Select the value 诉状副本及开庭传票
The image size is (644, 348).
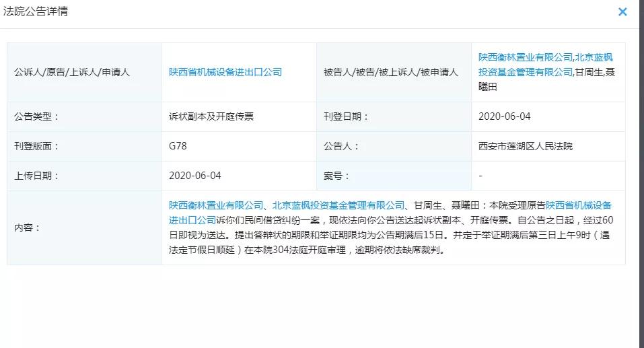click(x=211, y=116)
